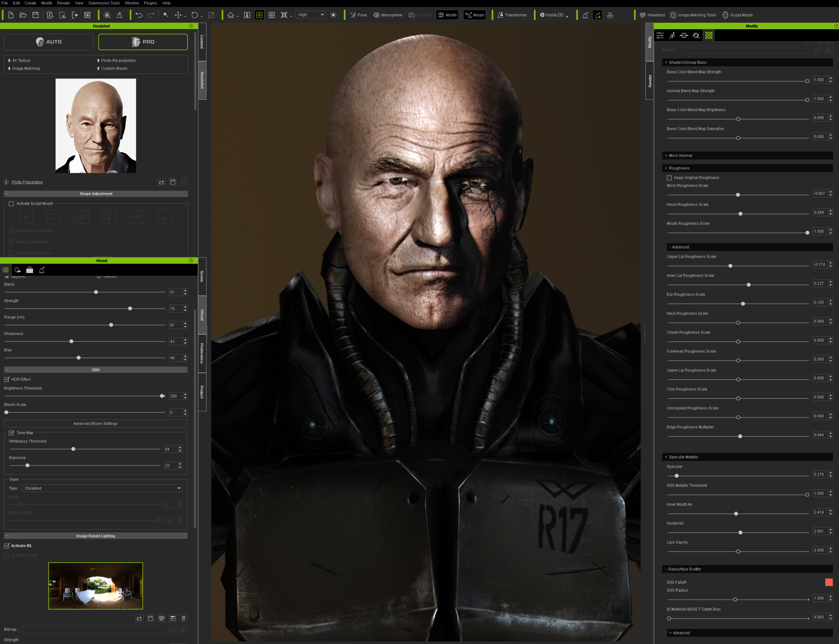Select the PRO headshot mode
This screenshot has width=839, height=644.
click(x=143, y=42)
